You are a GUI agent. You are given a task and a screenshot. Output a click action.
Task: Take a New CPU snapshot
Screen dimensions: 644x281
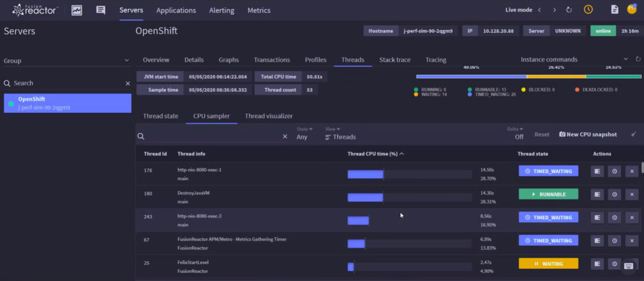coord(588,134)
